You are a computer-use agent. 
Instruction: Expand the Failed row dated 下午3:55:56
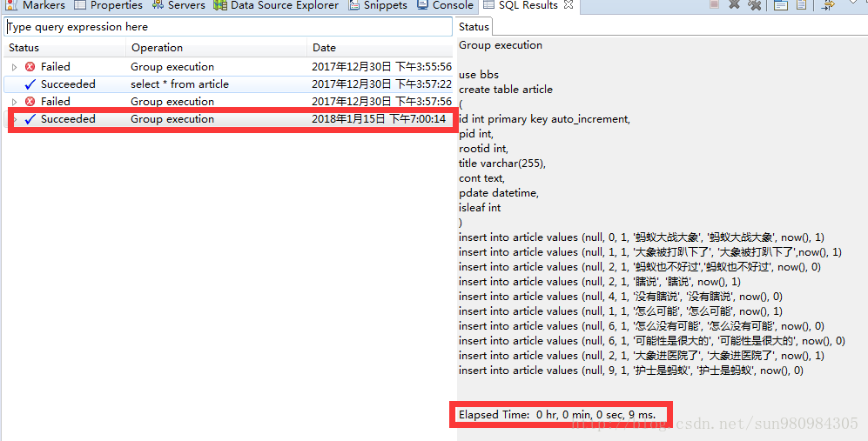click(x=15, y=67)
